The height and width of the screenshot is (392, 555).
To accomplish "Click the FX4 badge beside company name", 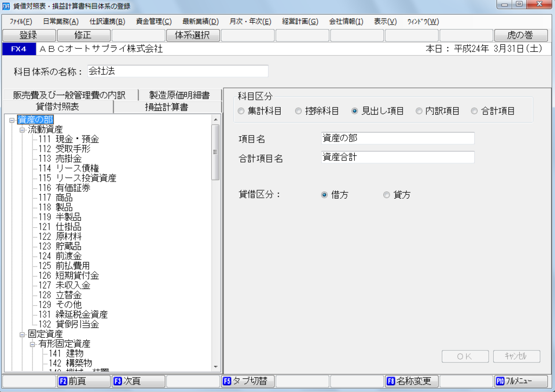I will 18,49.
